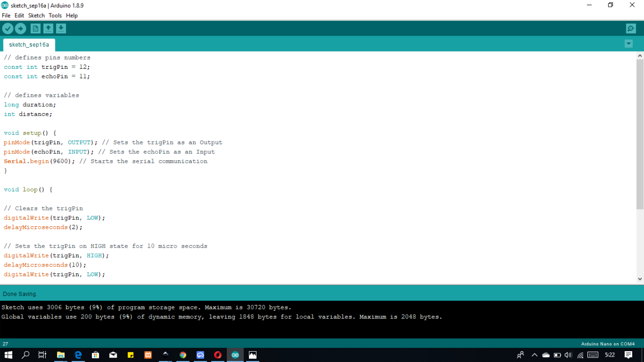
Task: Click the Arduino logo in title bar
Action: point(5,5)
